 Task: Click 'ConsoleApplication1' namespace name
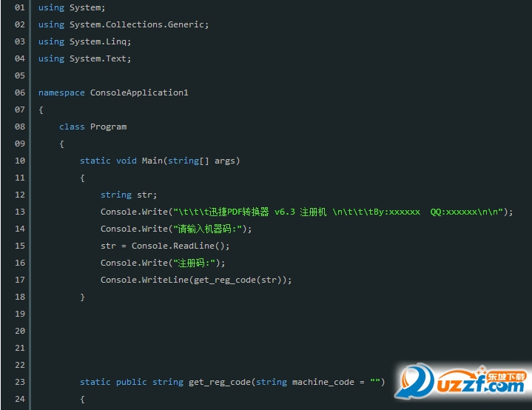coord(139,93)
